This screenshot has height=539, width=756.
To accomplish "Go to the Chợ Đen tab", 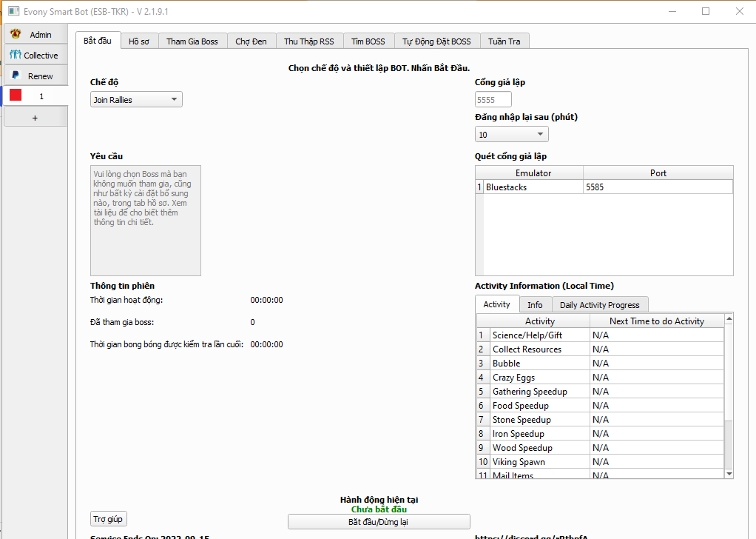I will click(x=251, y=41).
